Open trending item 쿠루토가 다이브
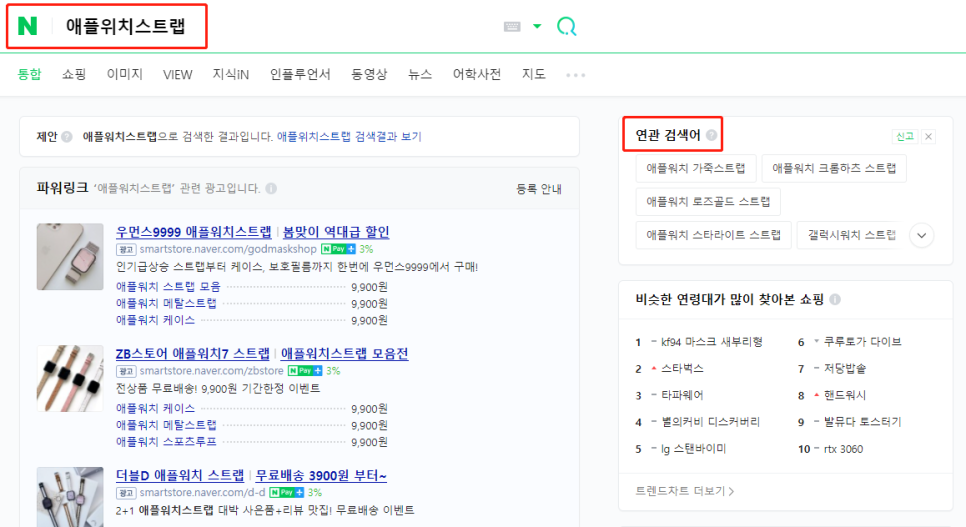The width and height of the screenshot is (966, 527). [x=862, y=342]
